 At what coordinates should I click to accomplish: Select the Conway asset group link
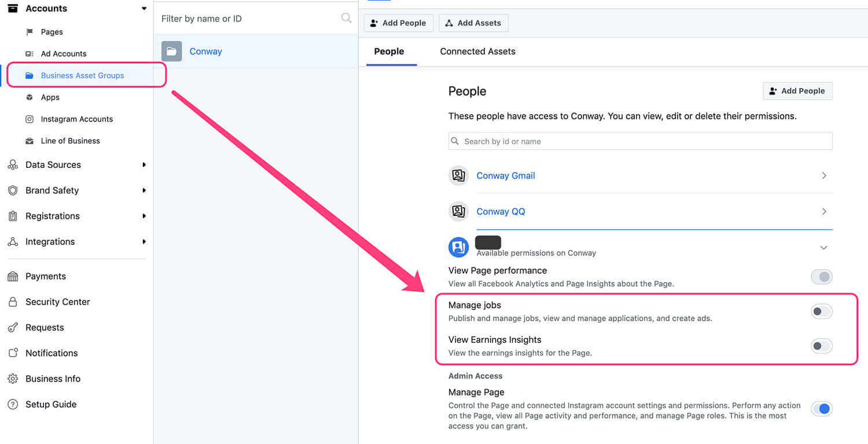coord(205,51)
